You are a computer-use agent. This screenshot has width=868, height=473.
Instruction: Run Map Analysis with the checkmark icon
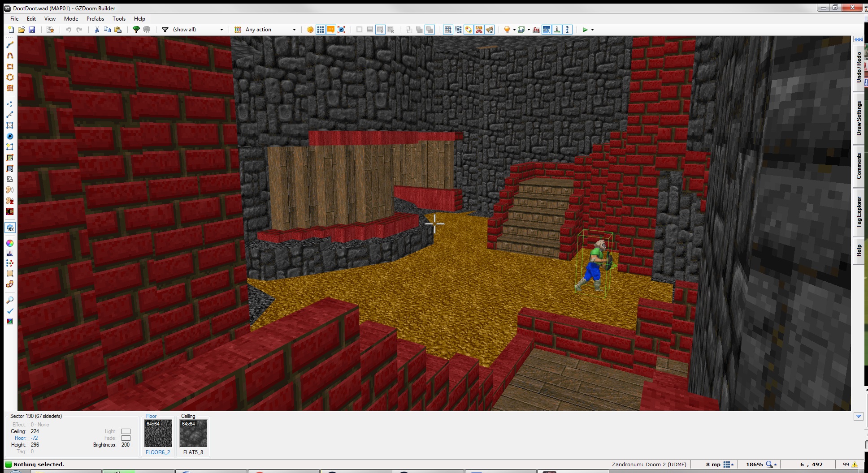pyautogui.click(x=10, y=311)
